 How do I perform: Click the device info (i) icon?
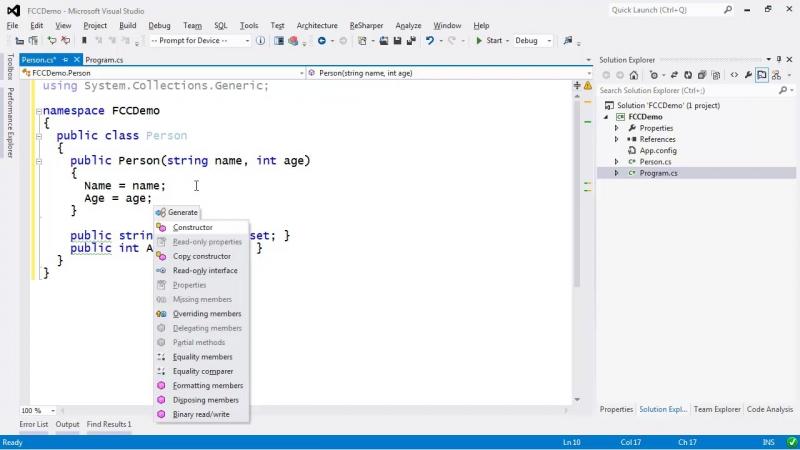[x=261, y=40]
